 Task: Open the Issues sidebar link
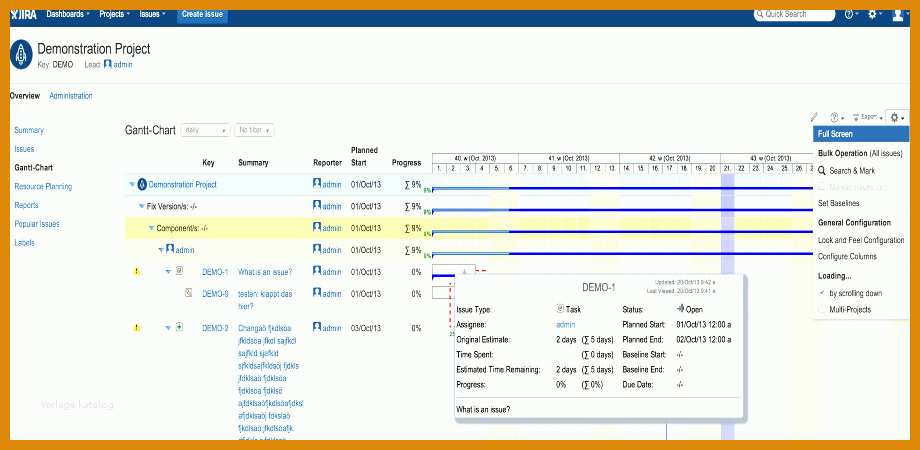point(24,149)
